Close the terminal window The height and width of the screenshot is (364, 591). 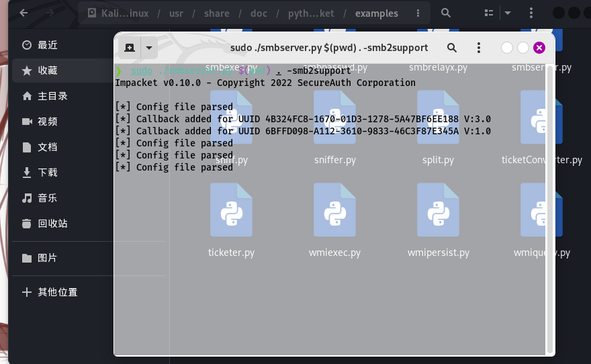pyautogui.click(x=539, y=48)
